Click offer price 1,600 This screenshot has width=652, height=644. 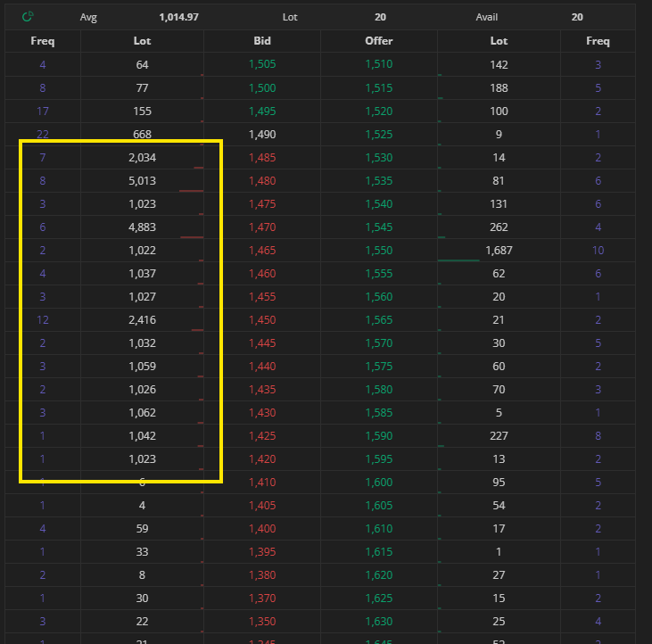(x=379, y=483)
